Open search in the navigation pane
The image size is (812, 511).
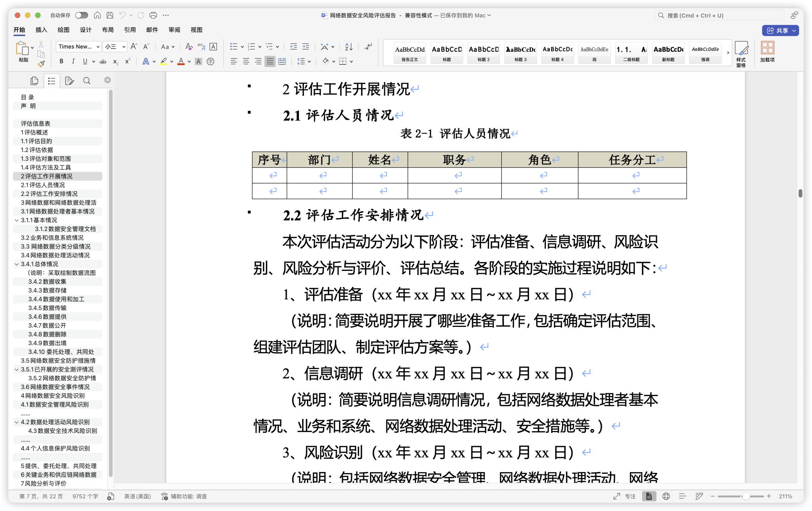[87, 81]
